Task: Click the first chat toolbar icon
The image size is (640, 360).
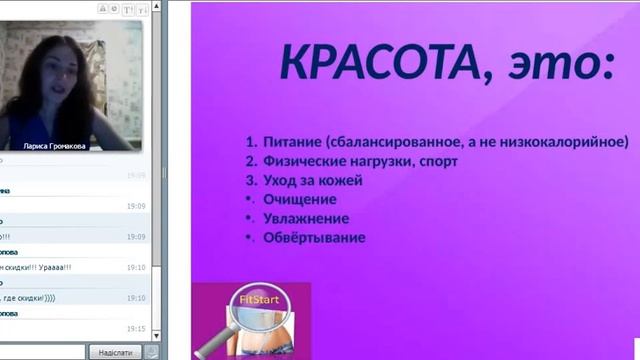Action: click(x=103, y=9)
